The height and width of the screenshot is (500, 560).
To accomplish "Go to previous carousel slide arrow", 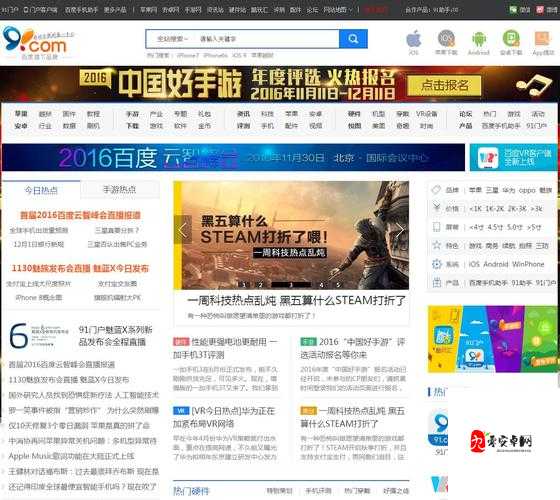I will pos(182,230).
